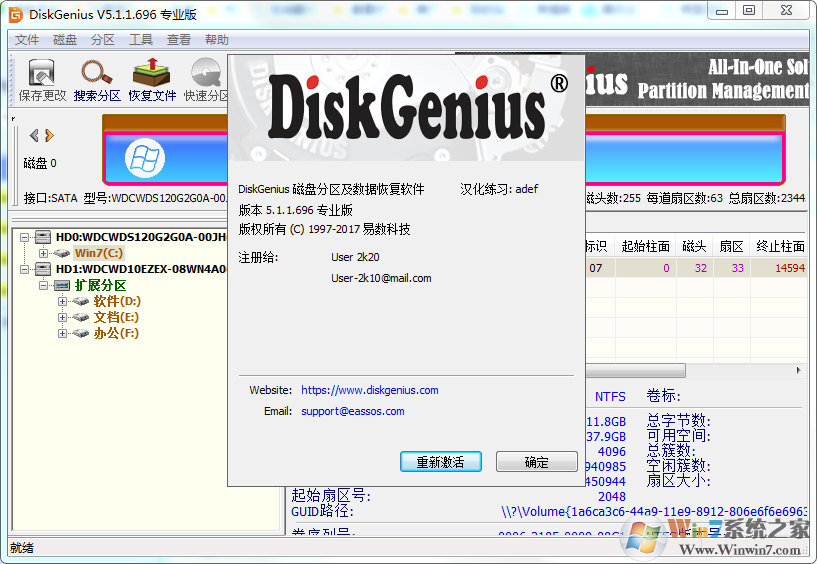Click the partition table scrollbar right arrow
The height and width of the screenshot is (564, 817).
point(798,371)
